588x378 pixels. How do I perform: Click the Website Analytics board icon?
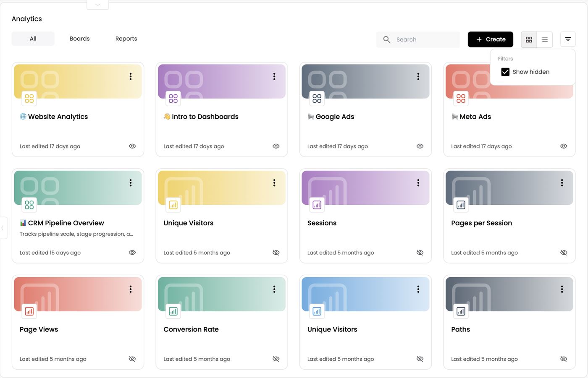tap(29, 99)
